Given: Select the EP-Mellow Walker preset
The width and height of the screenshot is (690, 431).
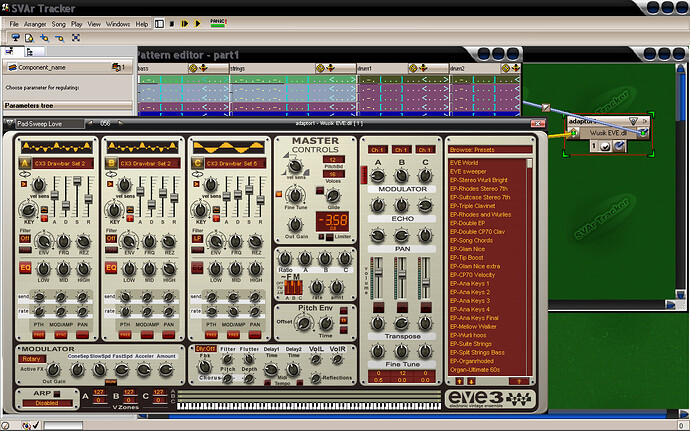Looking at the screenshot, I should pos(473,327).
